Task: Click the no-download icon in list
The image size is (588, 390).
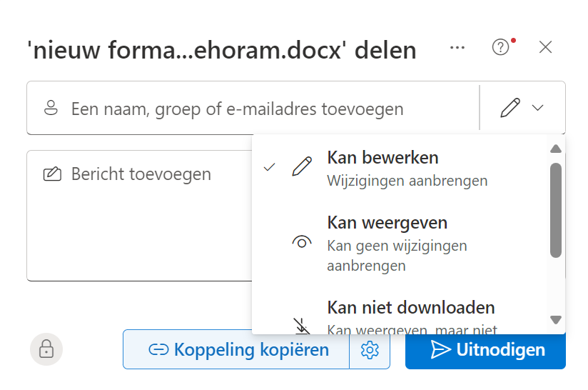Action: pyautogui.click(x=302, y=325)
